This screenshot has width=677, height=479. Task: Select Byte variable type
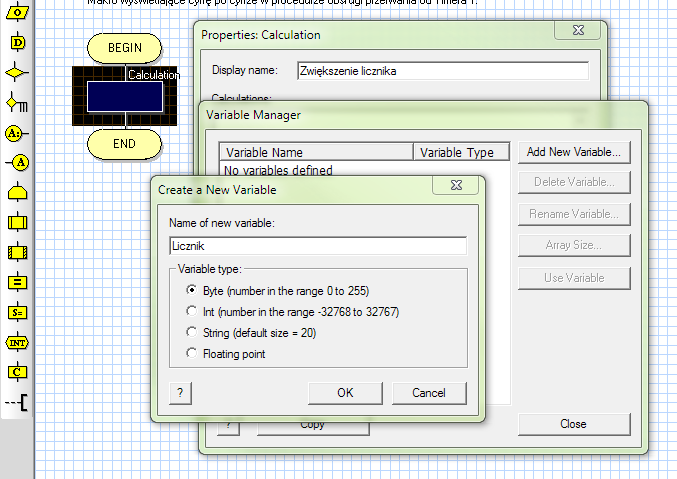click(191, 290)
